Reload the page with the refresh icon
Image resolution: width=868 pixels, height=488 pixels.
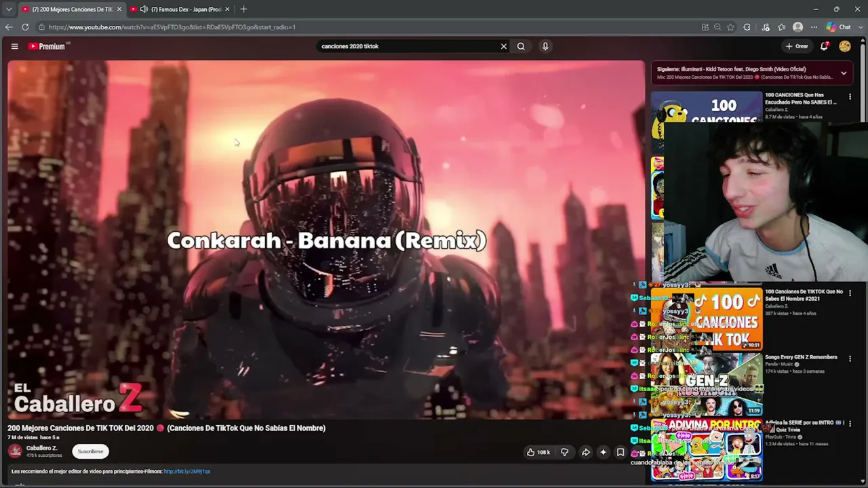point(25,27)
